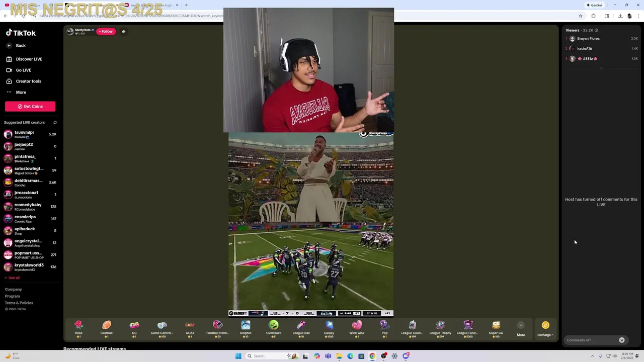Send the Dolphin gift

246,329
